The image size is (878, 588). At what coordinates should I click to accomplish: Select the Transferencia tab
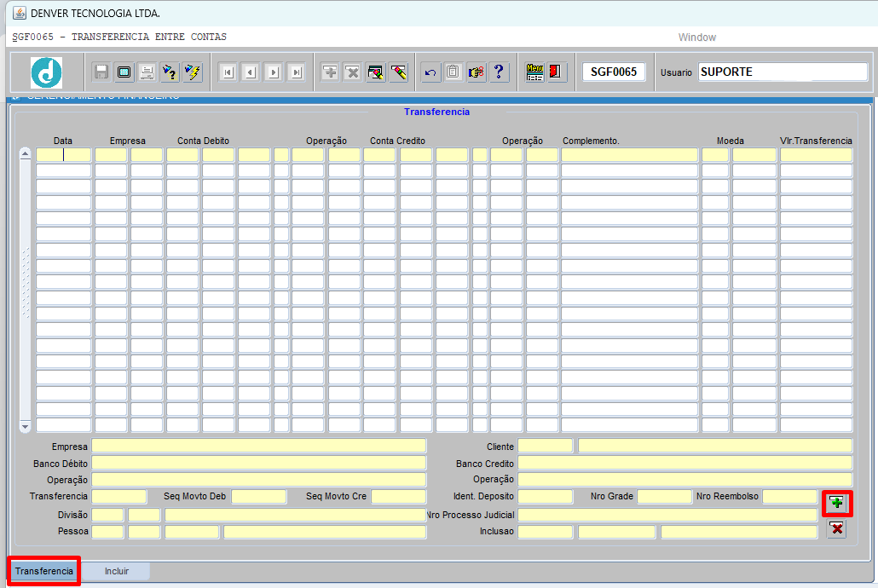(44, 571)
